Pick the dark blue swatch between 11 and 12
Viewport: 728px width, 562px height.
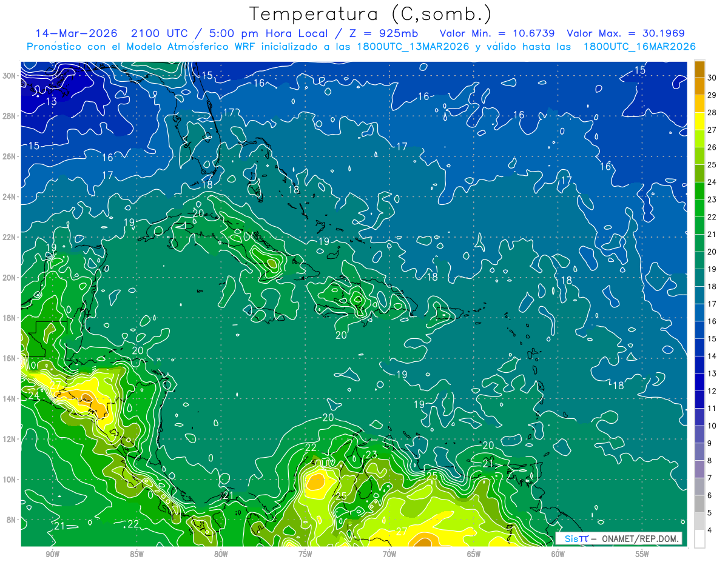click(699, 400)
